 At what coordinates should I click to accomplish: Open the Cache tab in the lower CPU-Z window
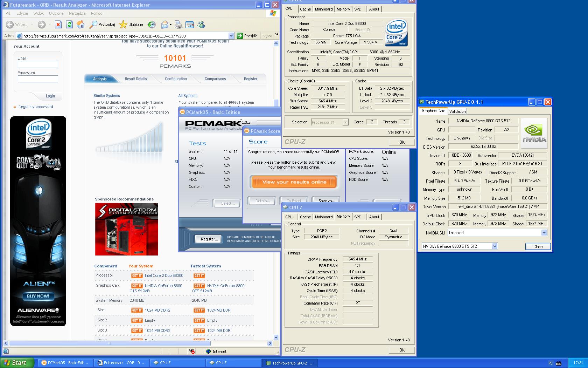click(x=305, y=217)
